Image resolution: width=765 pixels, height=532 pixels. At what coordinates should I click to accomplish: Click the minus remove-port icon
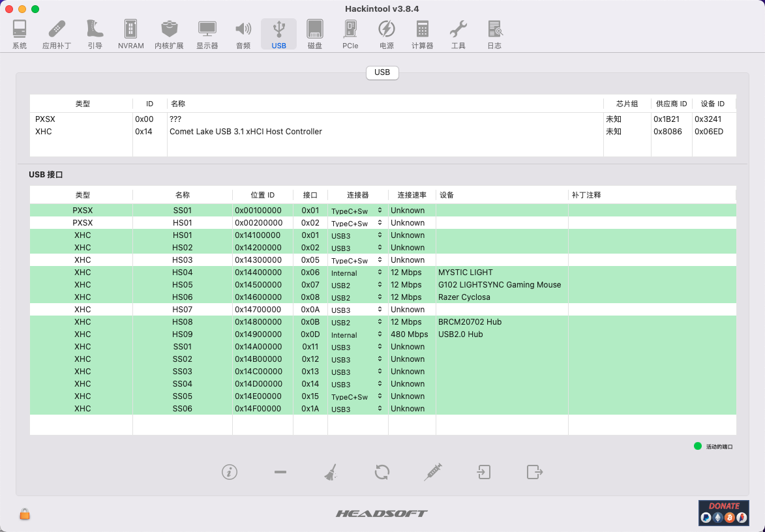(x=280, y=472)
